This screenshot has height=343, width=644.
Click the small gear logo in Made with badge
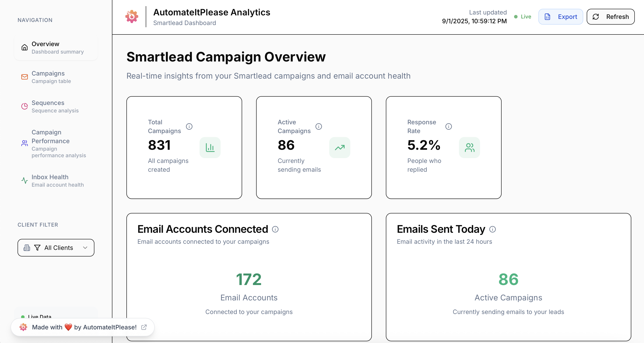pos(23,327)
